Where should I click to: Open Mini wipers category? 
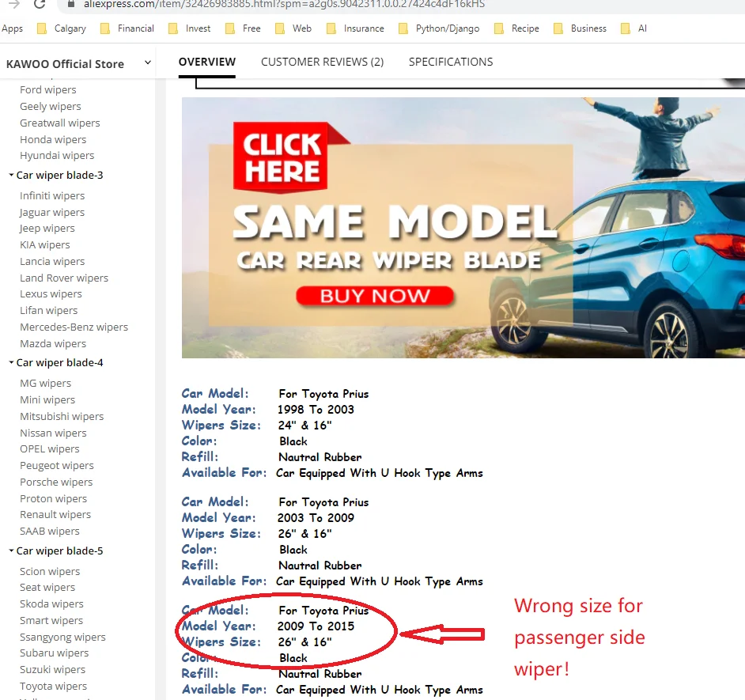tap(47, 399)
